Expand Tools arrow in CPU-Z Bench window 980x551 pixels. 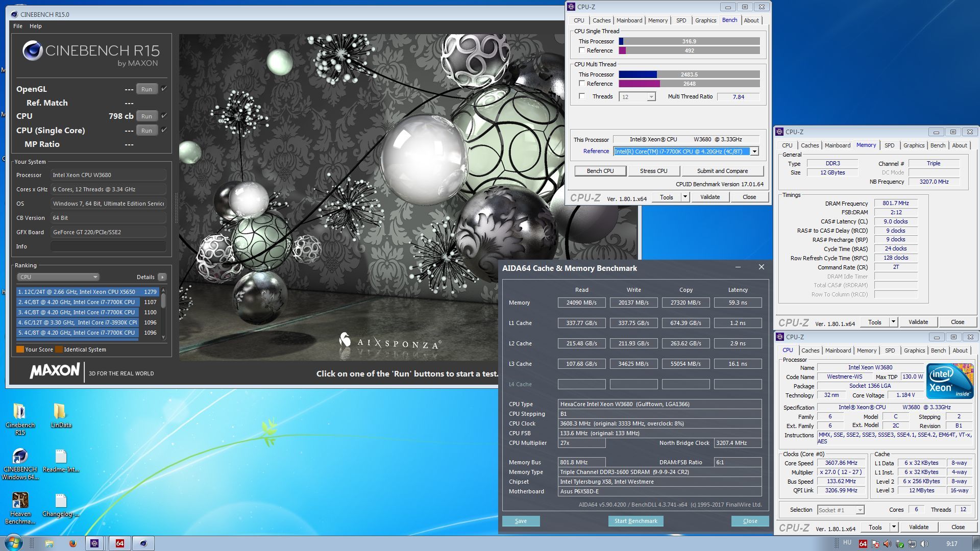[x=685, y=197]
